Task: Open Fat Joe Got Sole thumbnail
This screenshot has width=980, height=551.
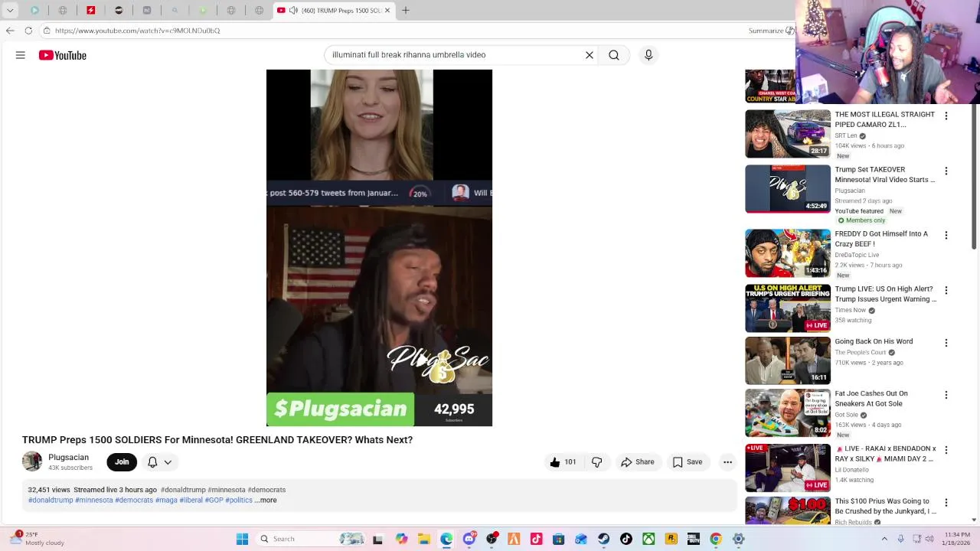Action: click(x=788, y=413)
